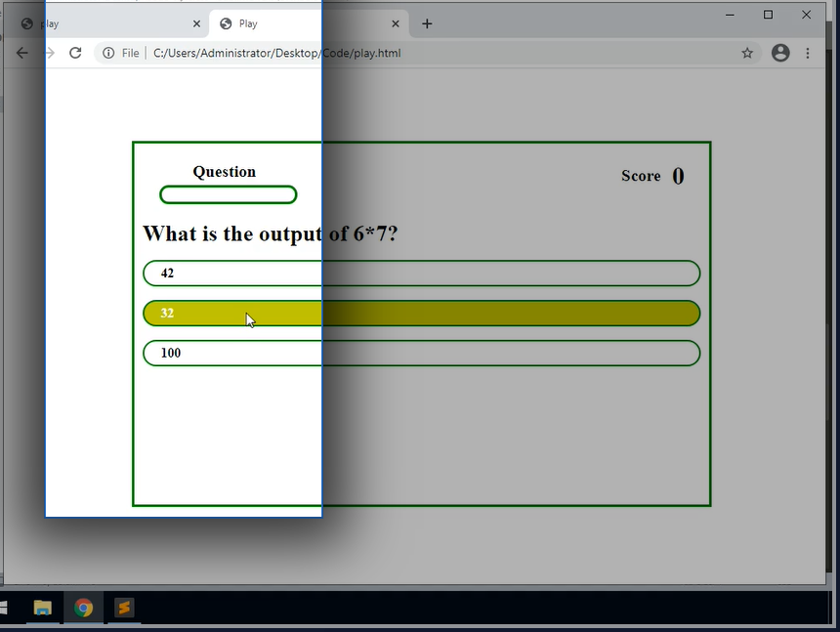Select the second Play tab
Image resolution: width=840 pixels, height=632 pixels.
[293, 23]
